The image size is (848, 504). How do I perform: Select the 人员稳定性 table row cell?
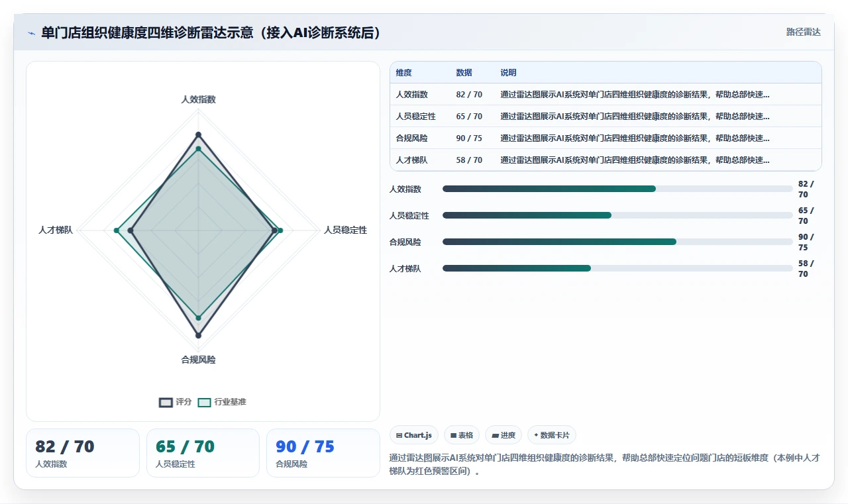[415, 117]
